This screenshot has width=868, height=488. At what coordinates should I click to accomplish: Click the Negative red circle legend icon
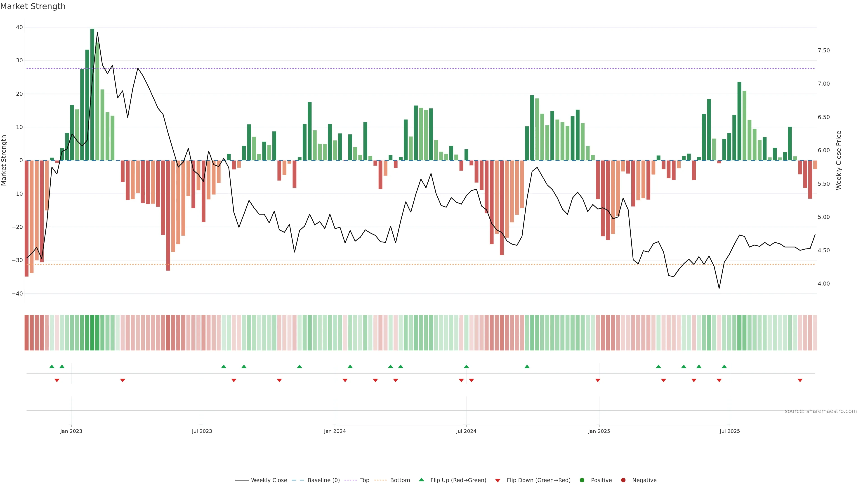coord(623,480)
